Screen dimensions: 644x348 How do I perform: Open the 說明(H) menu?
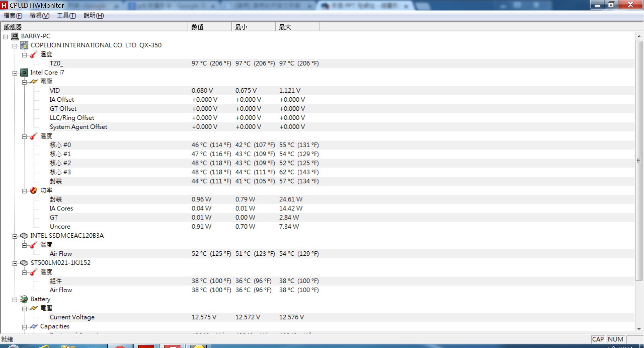click(x=94, y=16)
